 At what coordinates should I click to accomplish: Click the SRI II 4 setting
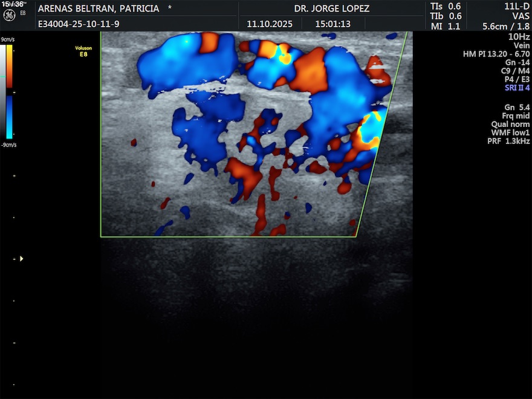click(517, 88)
